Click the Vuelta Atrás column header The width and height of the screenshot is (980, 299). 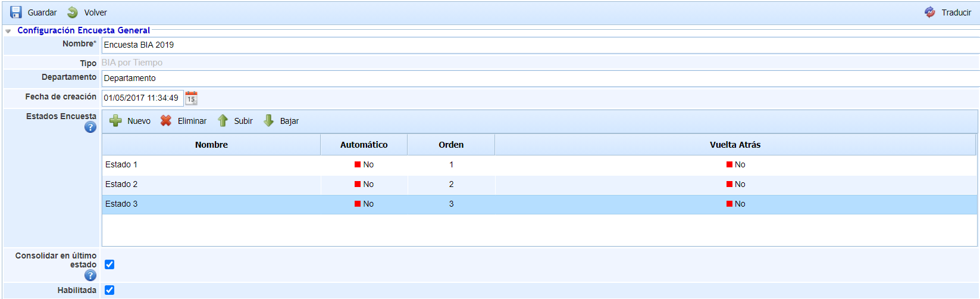[735, 145]
